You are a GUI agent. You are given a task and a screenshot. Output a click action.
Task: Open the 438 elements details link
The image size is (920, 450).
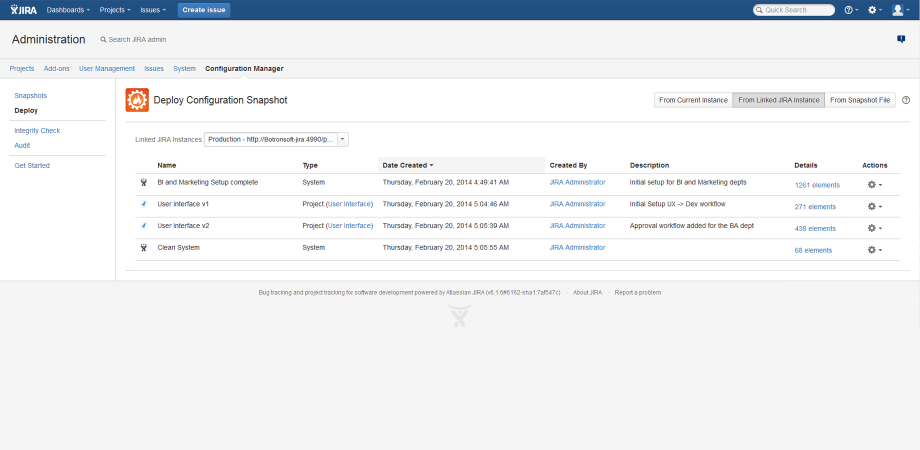pos(815,228)
